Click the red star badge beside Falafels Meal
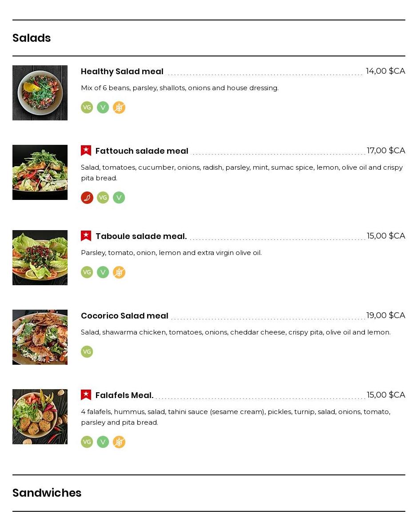This screenshot has width=420, height=514. coord(86,395)
